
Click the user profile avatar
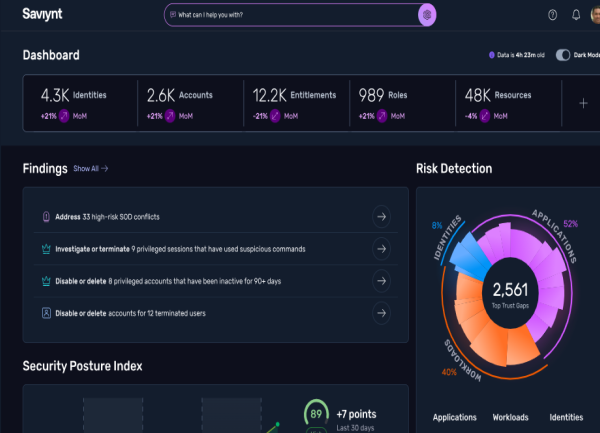pyautogui.click(x=595, y=15)
